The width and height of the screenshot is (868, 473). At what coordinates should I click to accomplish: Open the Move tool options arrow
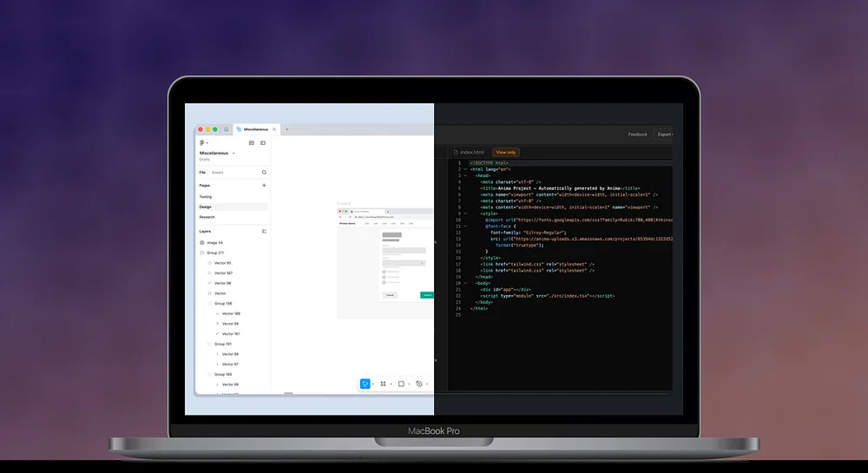[x=373, y=384]
